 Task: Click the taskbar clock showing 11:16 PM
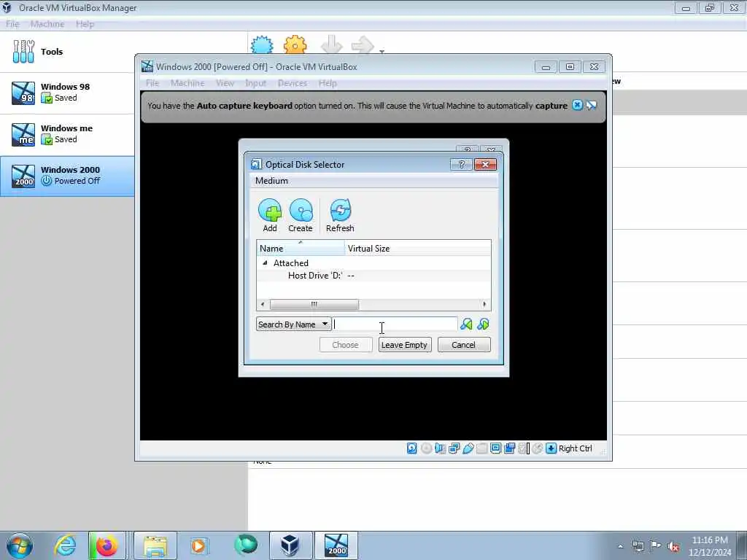click(710, 546)
